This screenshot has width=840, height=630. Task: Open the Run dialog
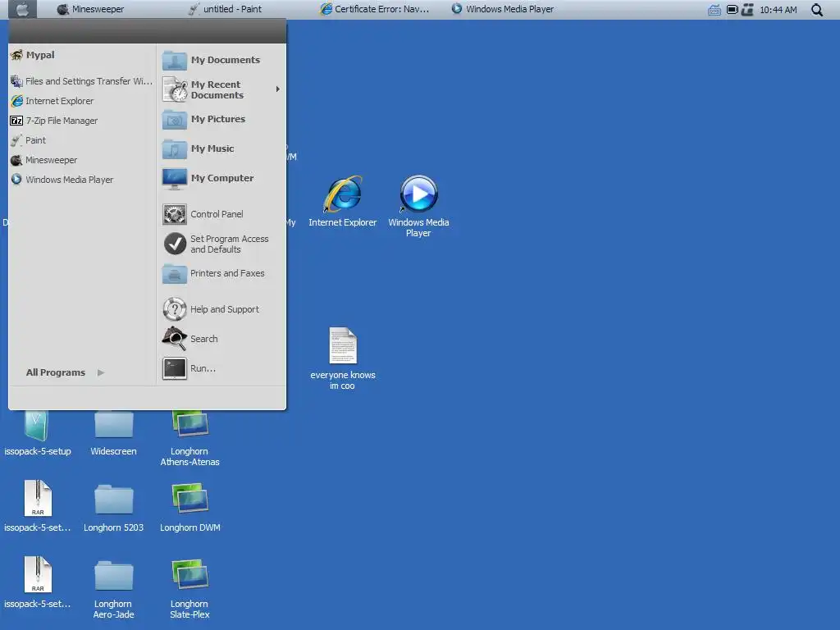tap(221, 368)
